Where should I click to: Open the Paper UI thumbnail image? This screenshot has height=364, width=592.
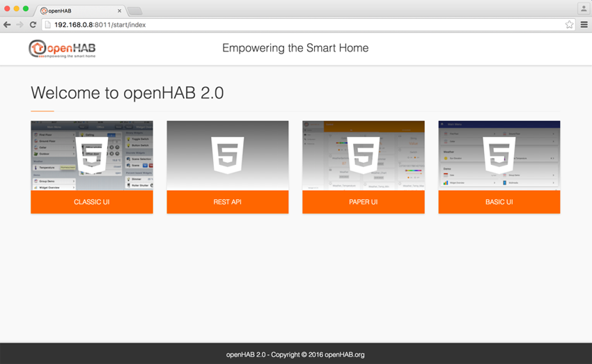(363, 155)
